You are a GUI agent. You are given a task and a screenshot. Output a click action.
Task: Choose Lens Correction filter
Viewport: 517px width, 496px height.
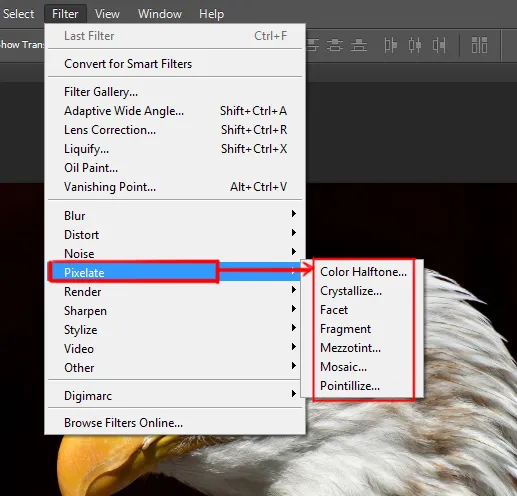coord(175,130)
